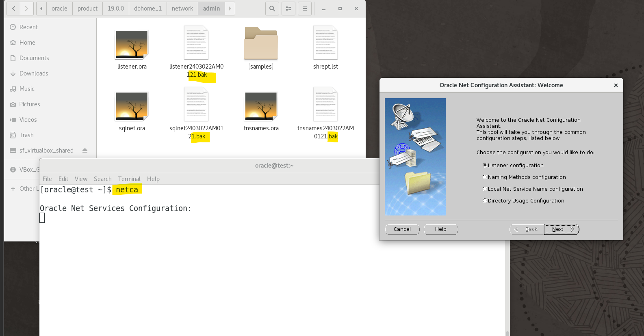This screenshot has width=644, height=336.
Task: Click the Other Locations plus icon
Action: click(x=13, y=189)
